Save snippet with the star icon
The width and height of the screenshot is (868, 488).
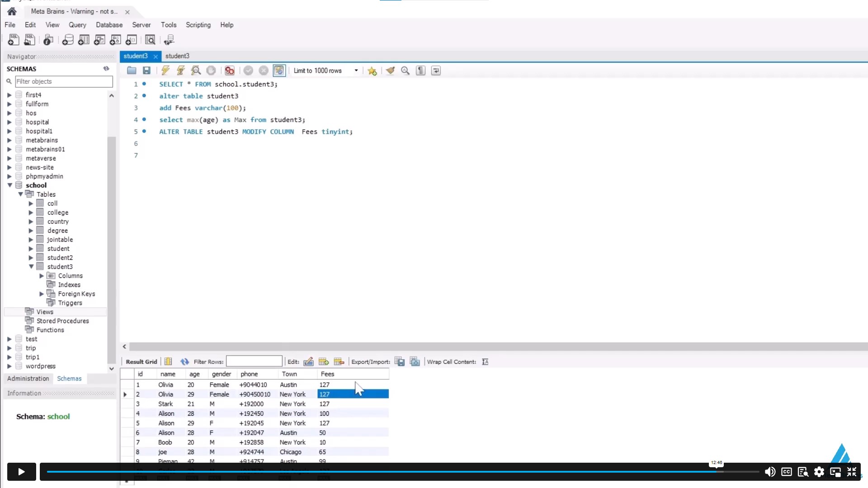(x=372, y=70)
